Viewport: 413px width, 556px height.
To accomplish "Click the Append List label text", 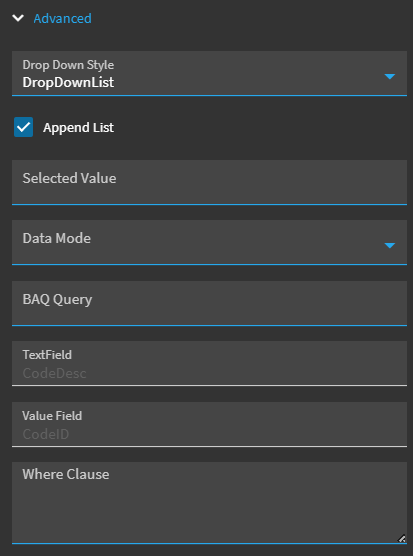I will (78, 127).
